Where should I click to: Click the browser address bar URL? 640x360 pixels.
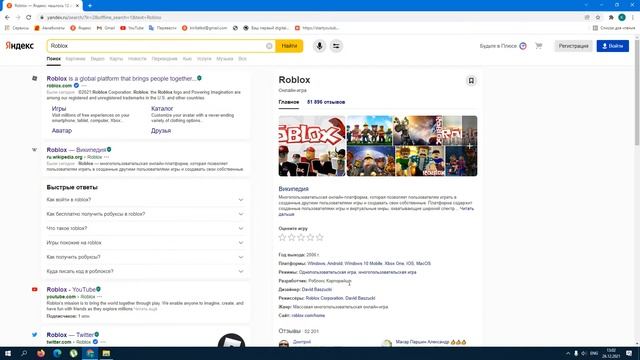(104, 18)
